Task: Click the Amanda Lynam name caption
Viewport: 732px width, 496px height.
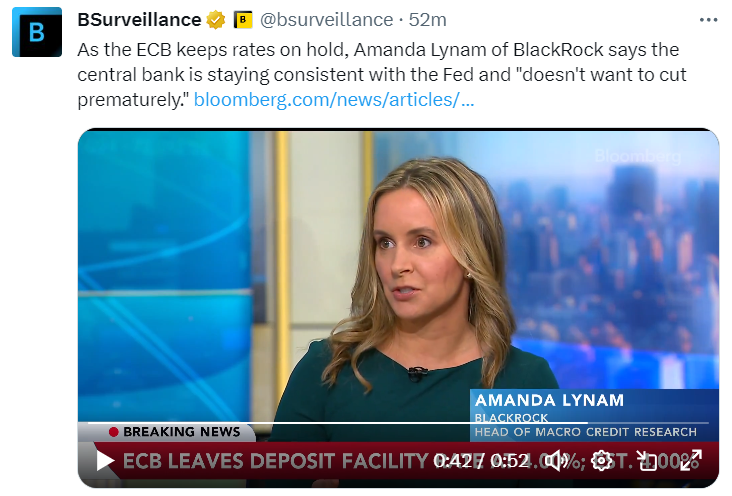Action: 549,400
